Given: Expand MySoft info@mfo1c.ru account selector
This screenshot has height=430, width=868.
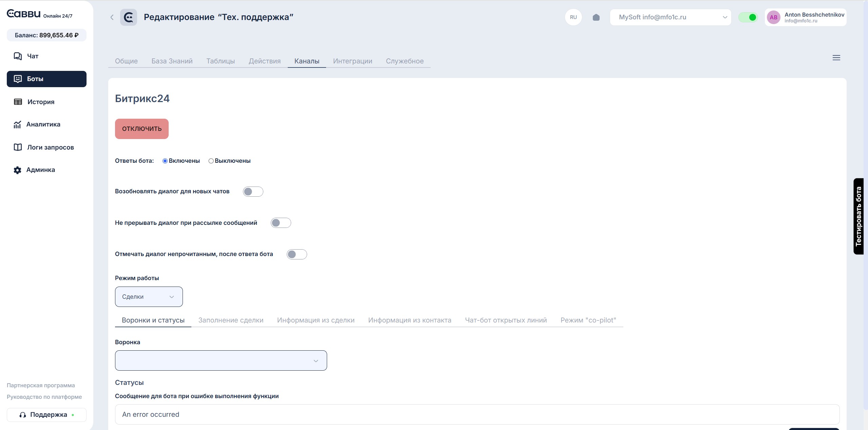Looking at the screenshot, I should pyautogui.click(x=670, y=17).
